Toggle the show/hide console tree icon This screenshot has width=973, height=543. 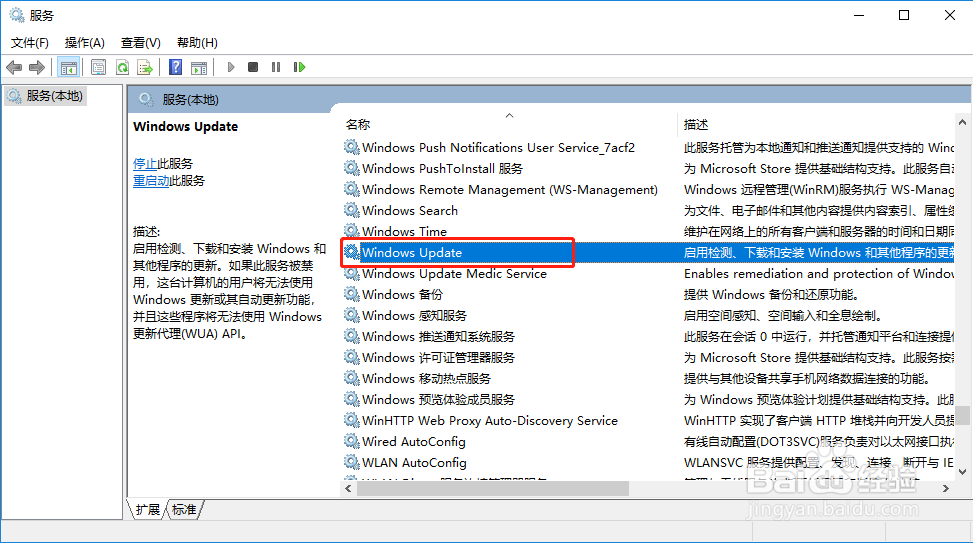68,67
